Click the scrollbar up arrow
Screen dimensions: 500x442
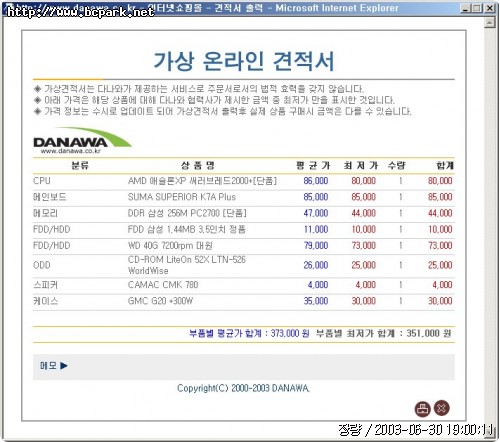click(x=489, y=23)
